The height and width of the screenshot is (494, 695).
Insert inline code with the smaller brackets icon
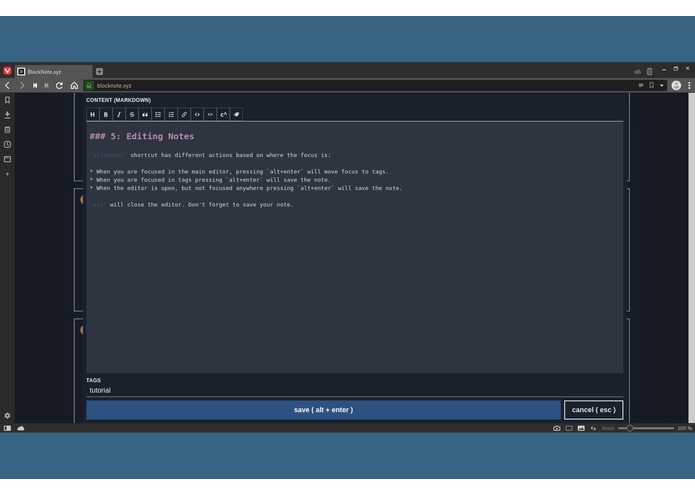click(x=210, y=114)
